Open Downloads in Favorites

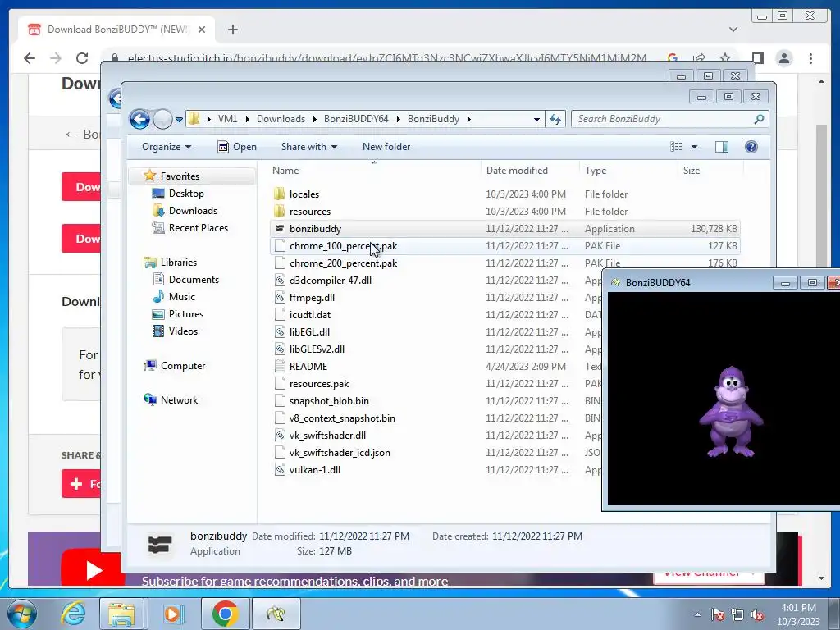pos(193,211)
